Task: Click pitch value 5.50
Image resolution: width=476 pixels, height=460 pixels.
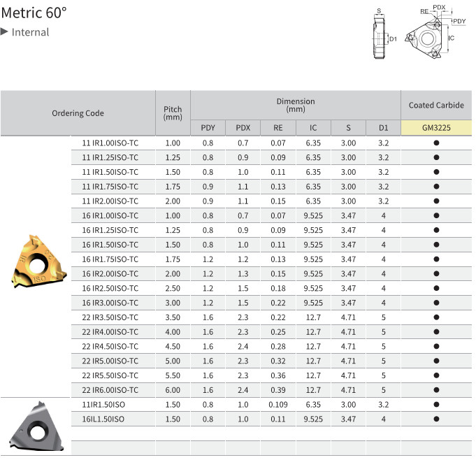Action: [173, 375]
